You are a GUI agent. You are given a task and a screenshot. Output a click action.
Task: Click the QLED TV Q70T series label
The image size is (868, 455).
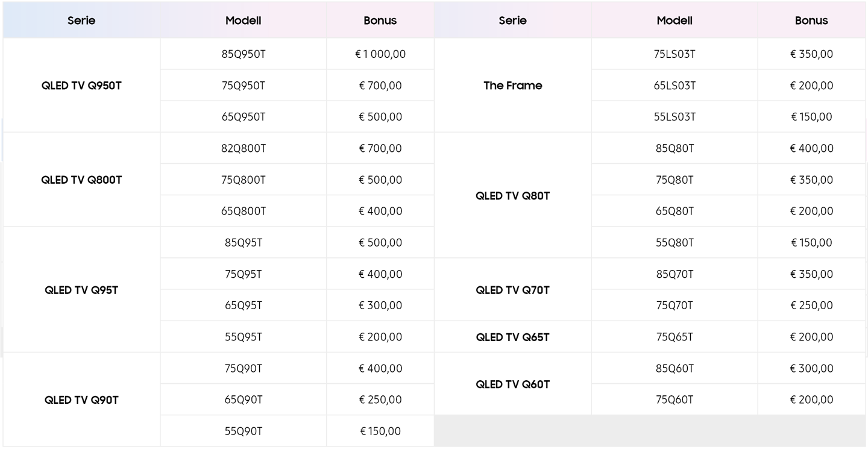pos(513,290)
